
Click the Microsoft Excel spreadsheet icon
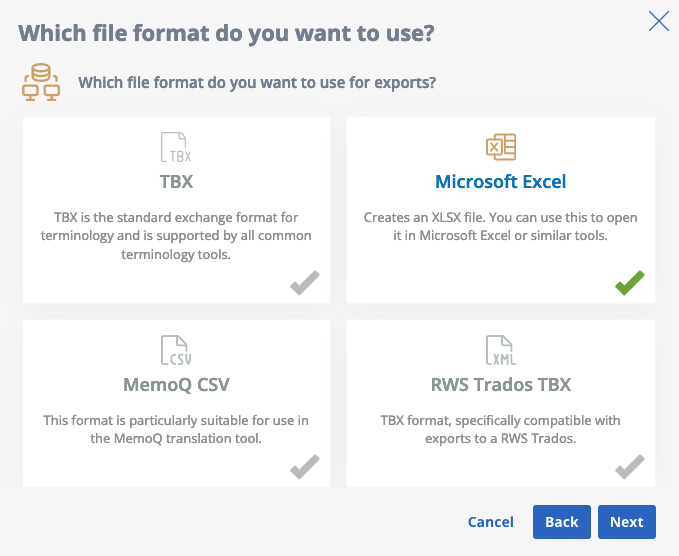pos(501,147)
